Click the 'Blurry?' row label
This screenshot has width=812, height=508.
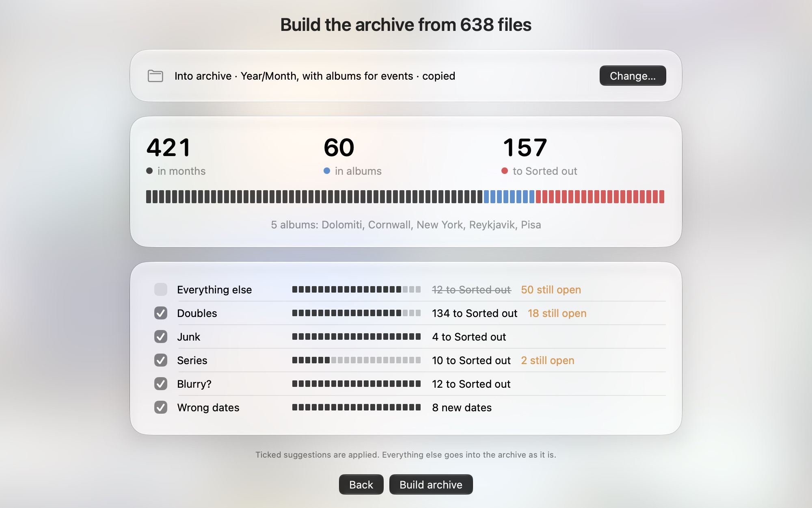tap(194, 384)
